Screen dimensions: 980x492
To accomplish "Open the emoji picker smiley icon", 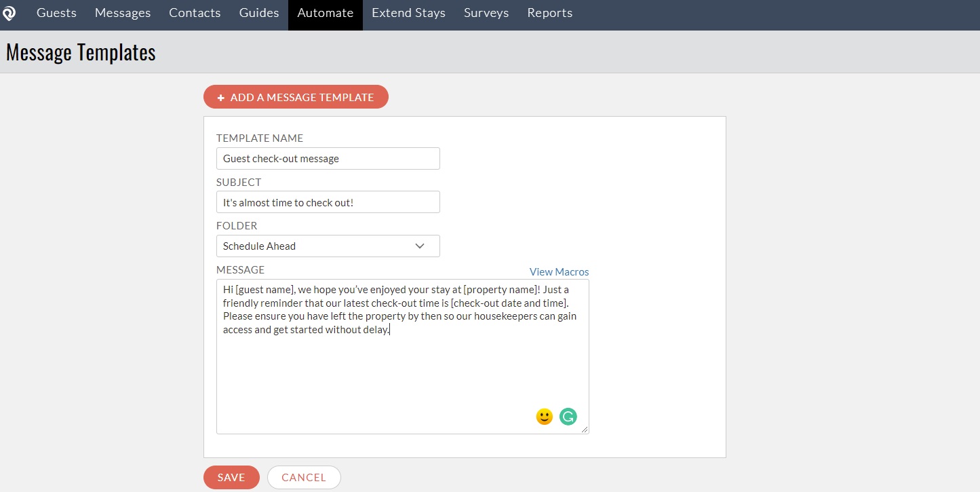I will [x=544, y=417].
